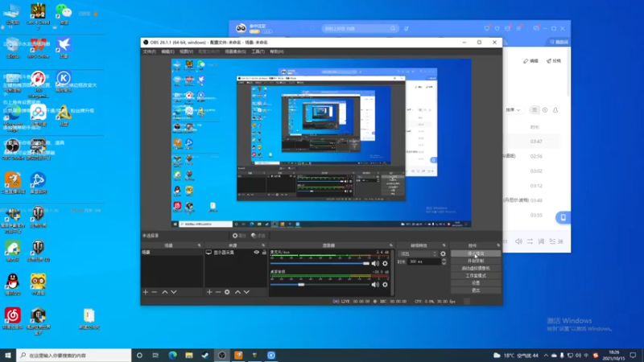Open the 帮助(H) menu in OBS
Screen dimensions: 644x362
tap(277, 51)
